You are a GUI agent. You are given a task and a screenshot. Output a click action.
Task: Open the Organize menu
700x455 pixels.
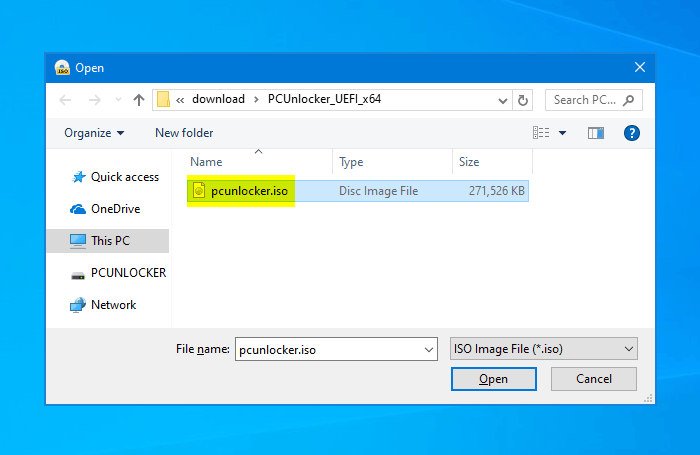pyautogui.click(x=94, y=133)
